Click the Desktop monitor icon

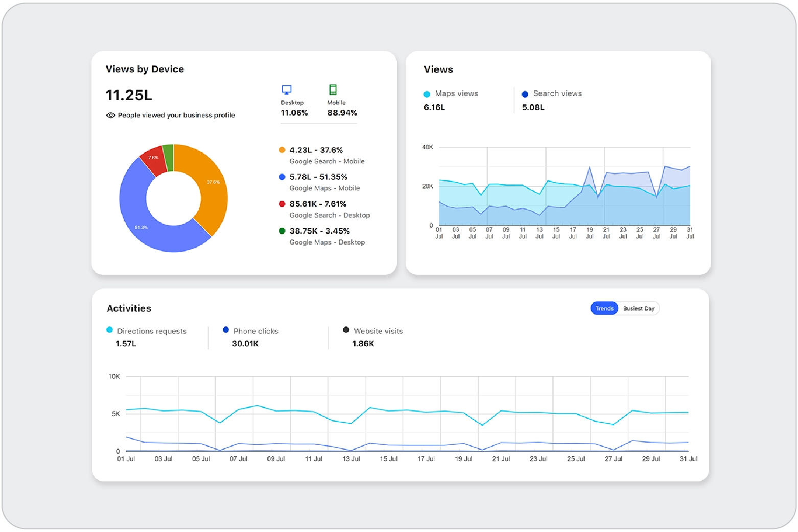(x=287, y=90)
